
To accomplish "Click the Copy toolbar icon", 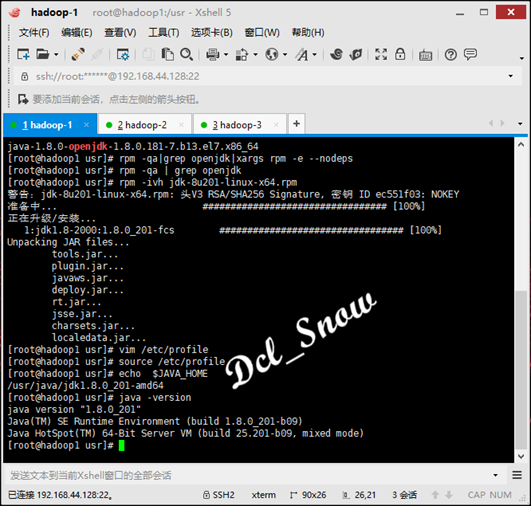I will pyautogui.click(x=148, y=54).
